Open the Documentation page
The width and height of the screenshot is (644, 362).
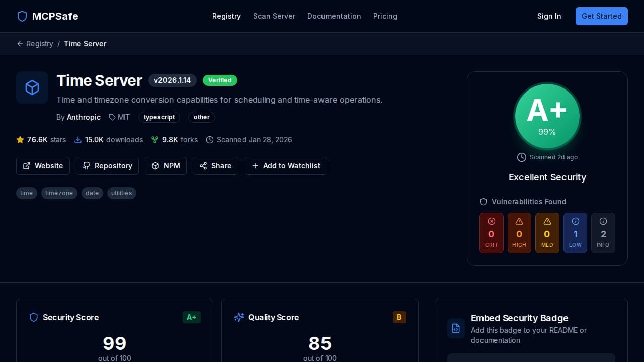coord(334,16)
